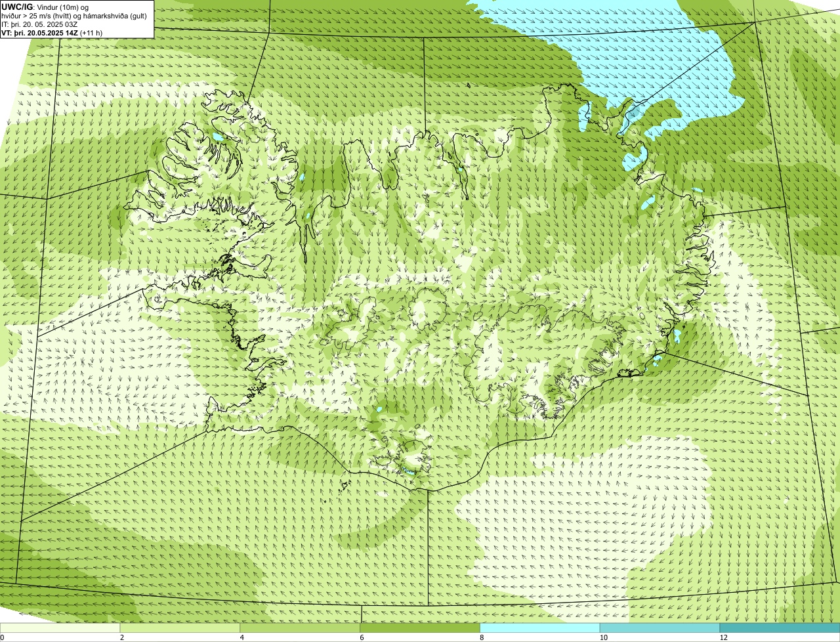840x642 pixels.
Task: Select the 8–10 m/s light cyan colorbar segment
Action: pyautogui.click(x=540, y=628)
